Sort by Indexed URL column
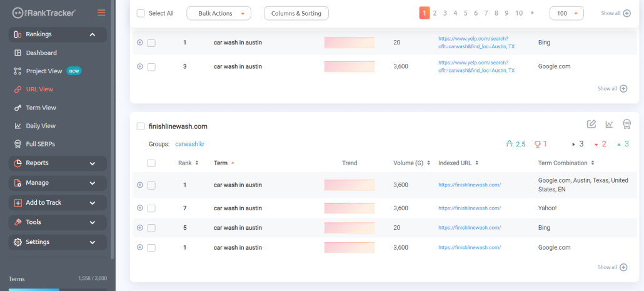644x291 pixels. point(458,163)
